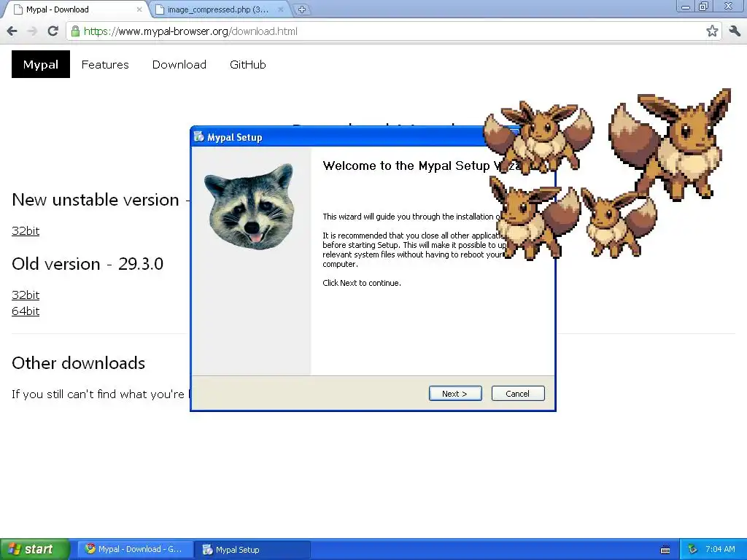
Task: Switch to Chrome Mypal - Download taskbar button
Action: point(135,549)
